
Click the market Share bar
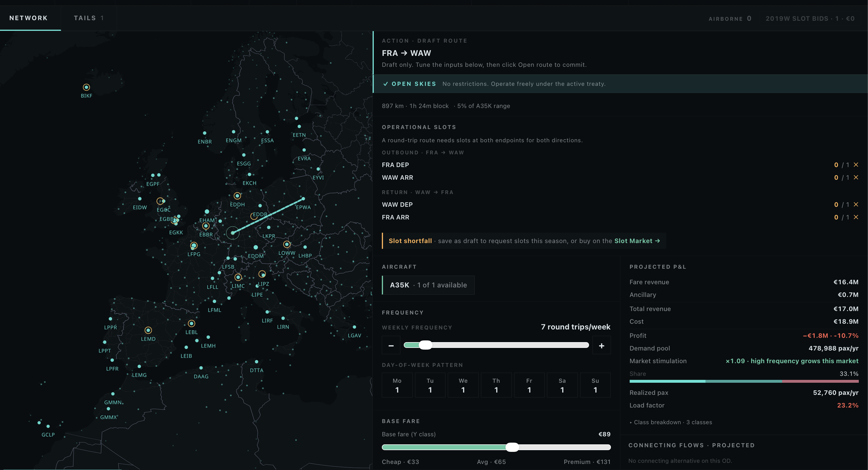[744, 381]
